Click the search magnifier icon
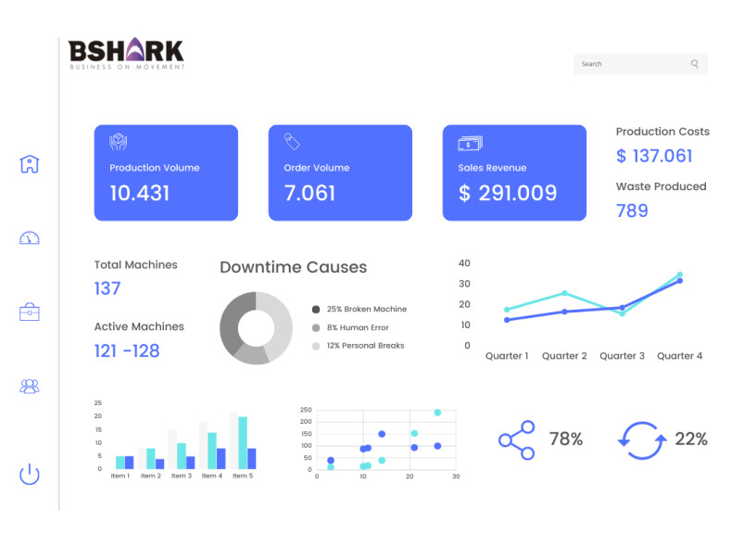This screenshot has width=756, height=548. click(695, 64)
